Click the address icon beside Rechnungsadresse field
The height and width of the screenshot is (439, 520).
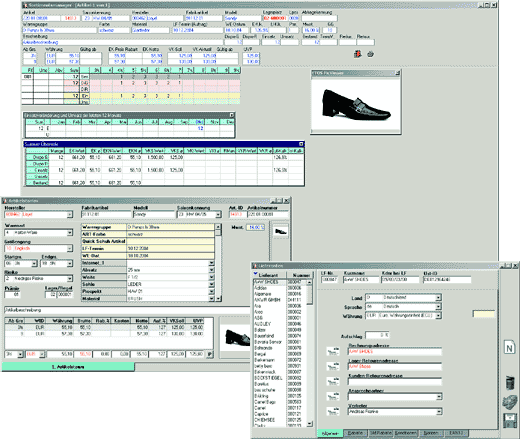click(333, 351)
